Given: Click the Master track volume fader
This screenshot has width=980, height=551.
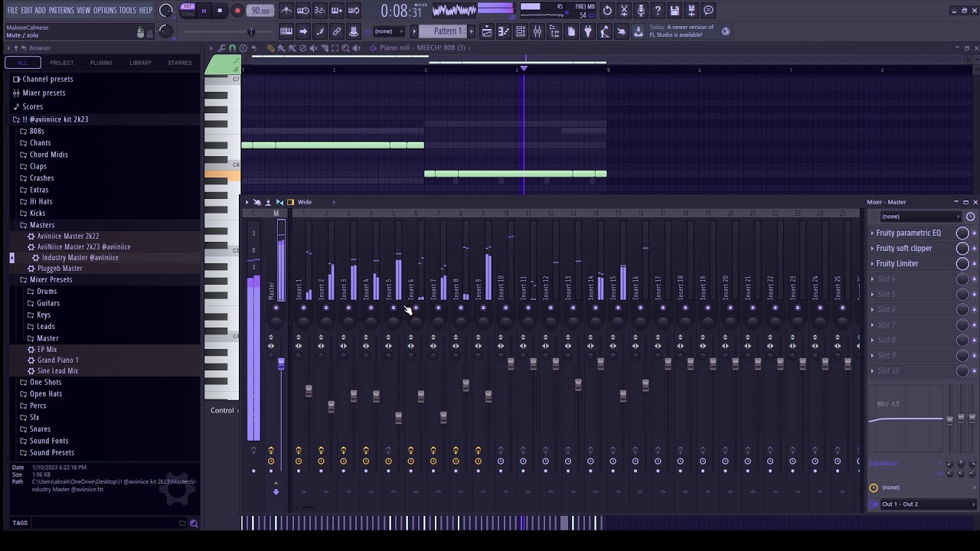Looking at the screenshot, I should coord(281,364).
